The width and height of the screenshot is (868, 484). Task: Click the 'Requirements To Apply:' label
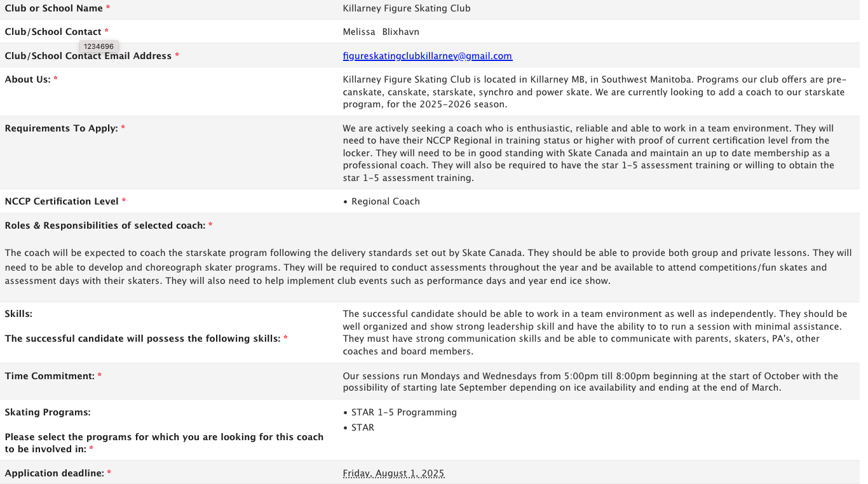pyautogui.click(x=61, y=128)
